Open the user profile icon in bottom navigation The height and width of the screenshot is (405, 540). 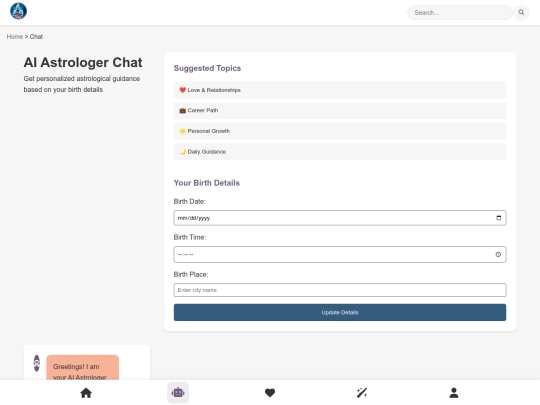(454, 393)
